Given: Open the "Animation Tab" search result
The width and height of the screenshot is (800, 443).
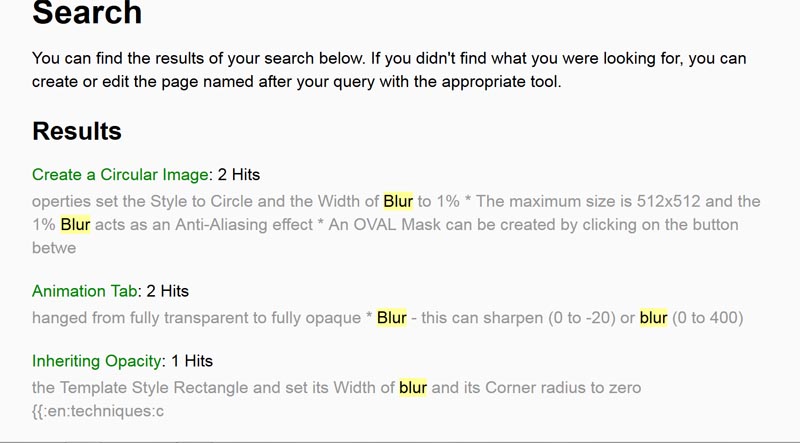Looking at the screenshot, I should [82, 291].
